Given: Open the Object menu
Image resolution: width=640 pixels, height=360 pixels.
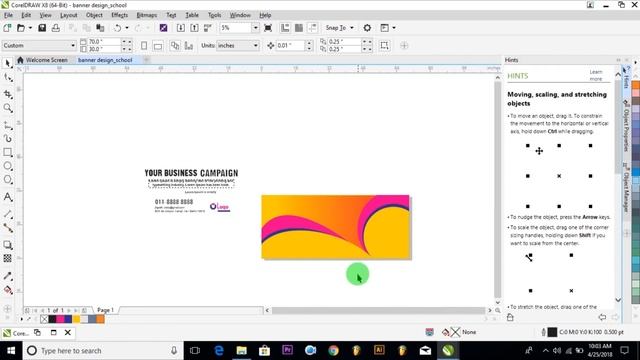Looking at the screenshot, I should tap(94, 15).
